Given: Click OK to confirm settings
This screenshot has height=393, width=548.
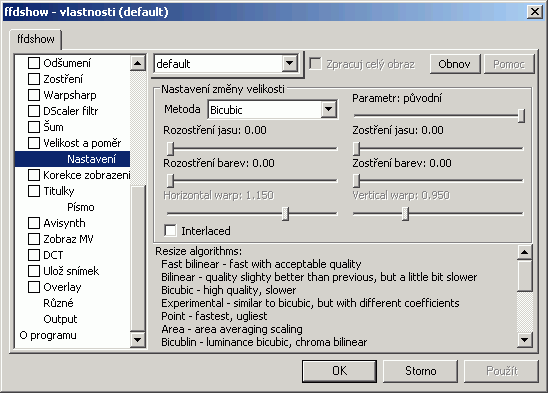Looking at the screenshot, I should click(339, 371).
